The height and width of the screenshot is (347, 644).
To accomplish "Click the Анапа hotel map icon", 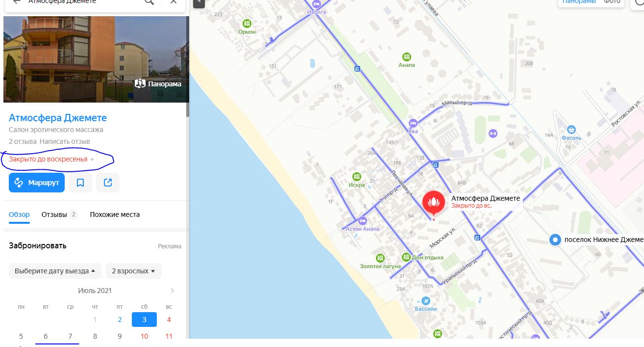I will click(x=406, y=56).
